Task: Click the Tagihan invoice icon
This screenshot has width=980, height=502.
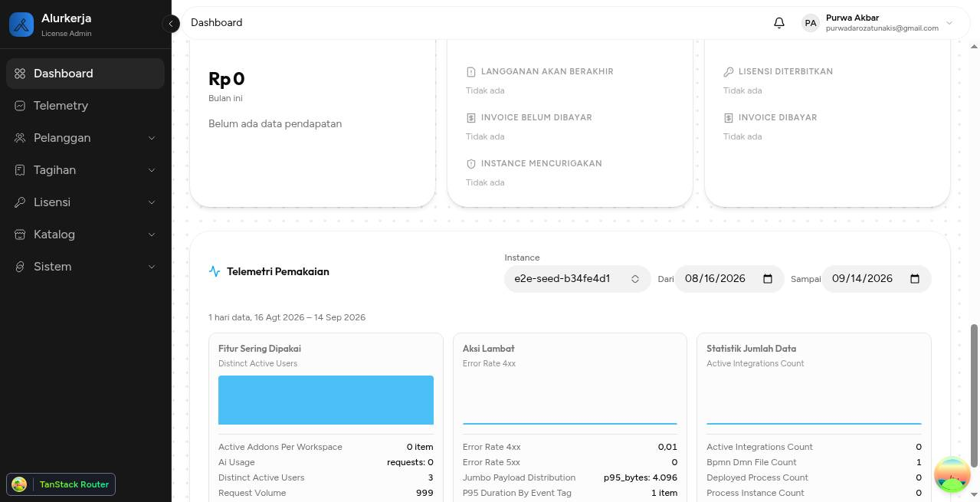Action: click(20, 170)
